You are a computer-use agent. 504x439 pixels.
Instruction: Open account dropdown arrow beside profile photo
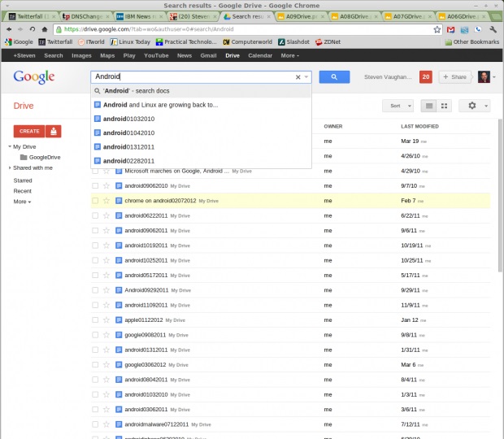coord(494,77)
